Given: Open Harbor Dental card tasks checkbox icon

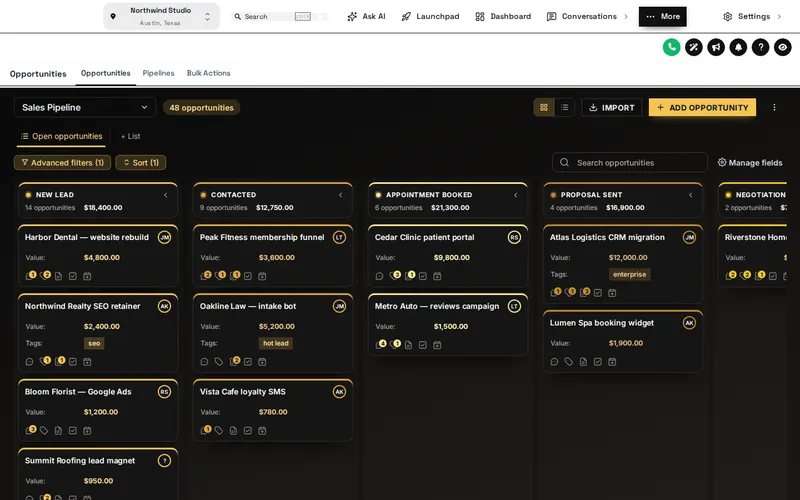Looking at the screenshot, I should coord(72,276).
